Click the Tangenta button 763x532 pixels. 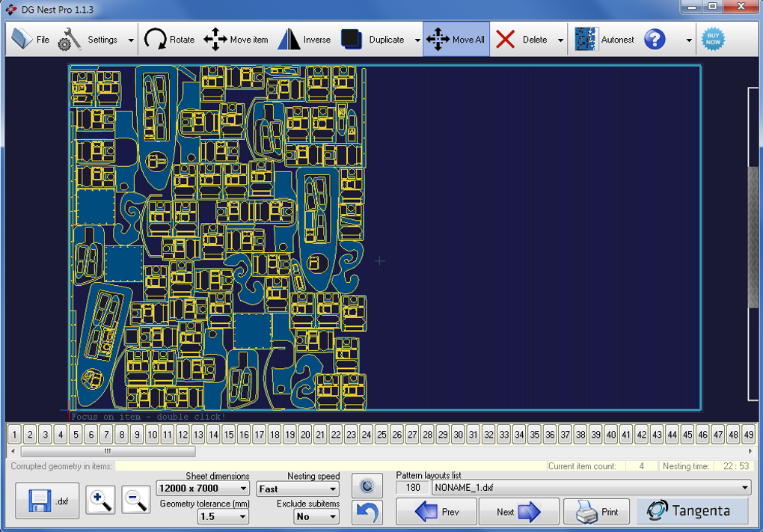pyautogui.click(x=692, y=510)
